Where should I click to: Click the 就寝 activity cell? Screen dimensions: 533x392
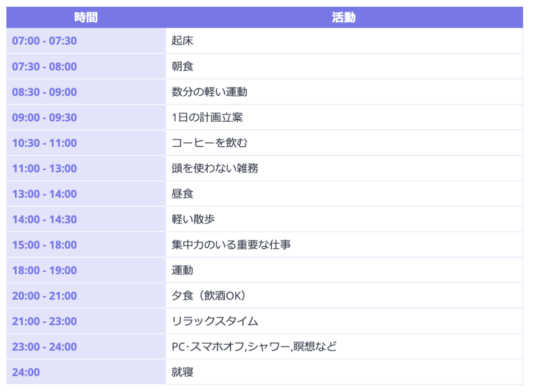(x=183, y=372)
